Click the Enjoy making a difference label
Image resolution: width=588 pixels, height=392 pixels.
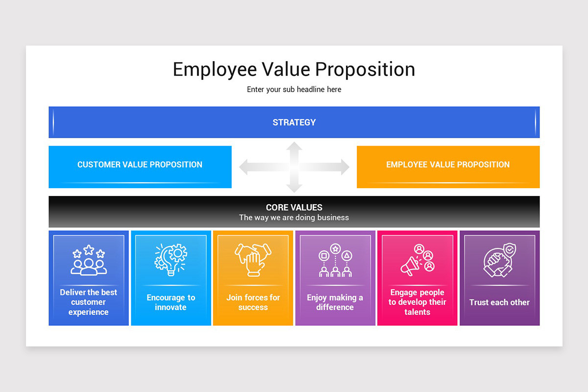(335, 302)
